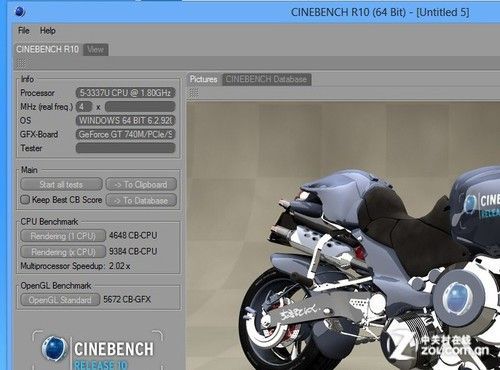Viewport: 500px width, 370px height.
Task: Click the Pictures panel grip handle
Action: pos(194,93)
